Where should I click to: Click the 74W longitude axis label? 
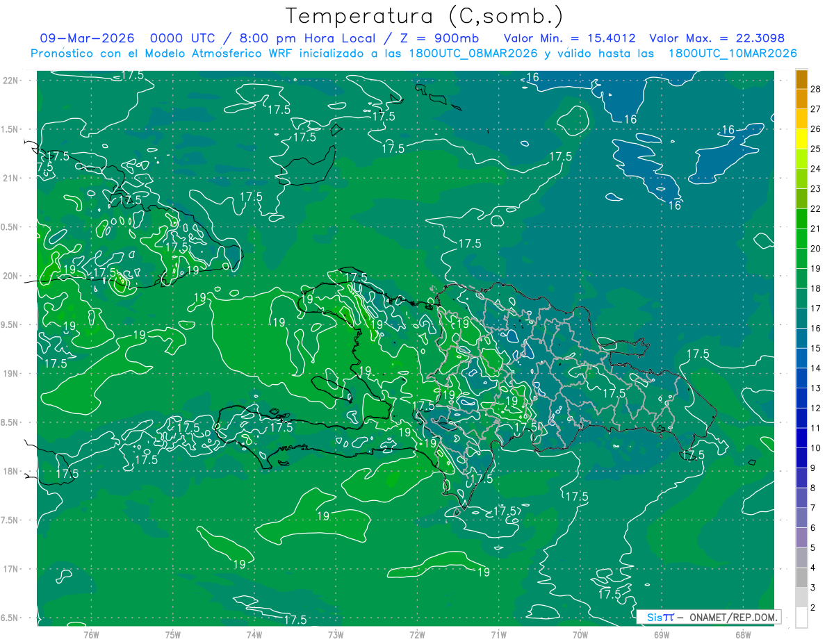[254, 634]
